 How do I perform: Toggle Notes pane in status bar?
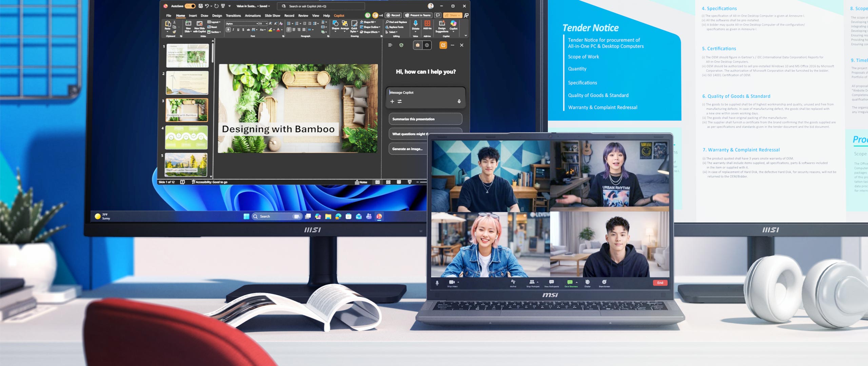361,182
